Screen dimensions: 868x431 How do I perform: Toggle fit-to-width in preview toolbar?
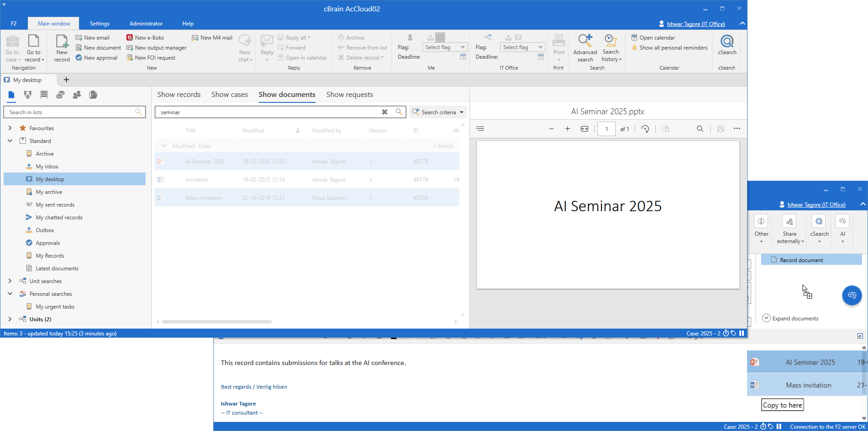(x=584, y=129)
